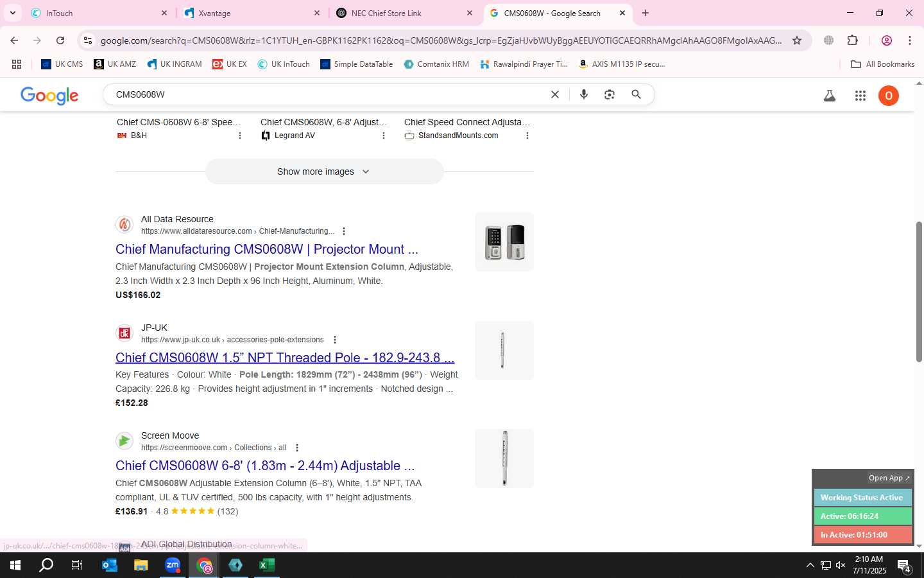The height and width of the screenshot is (578, 924).
Task: Search by image with Google Lens icon
Action: point(610,94)
